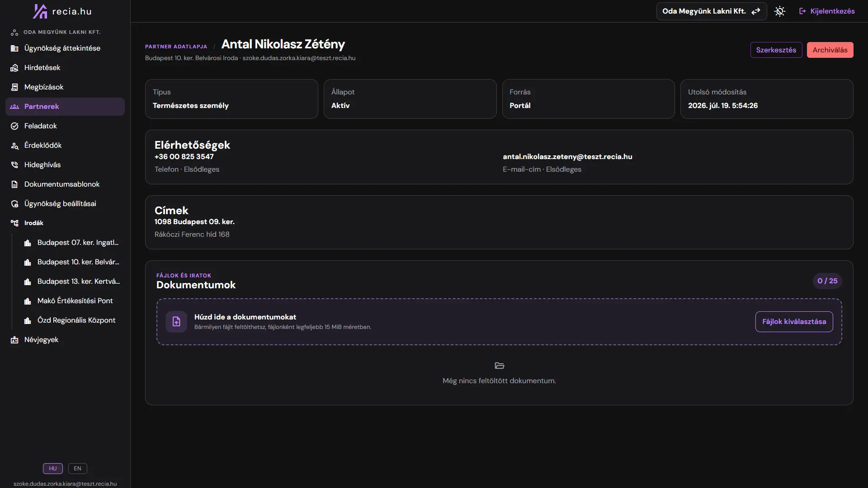Image resolution: width=868 pixels, height=488 pixels.
Task: Click the 0 / 25 document counter badge
Action: coord(827,281)
